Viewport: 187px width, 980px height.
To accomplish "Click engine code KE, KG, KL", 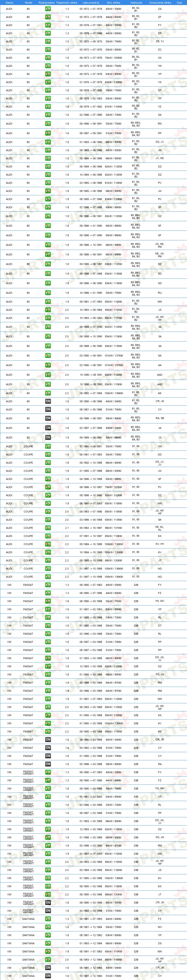I will click(x=160, y=528).
